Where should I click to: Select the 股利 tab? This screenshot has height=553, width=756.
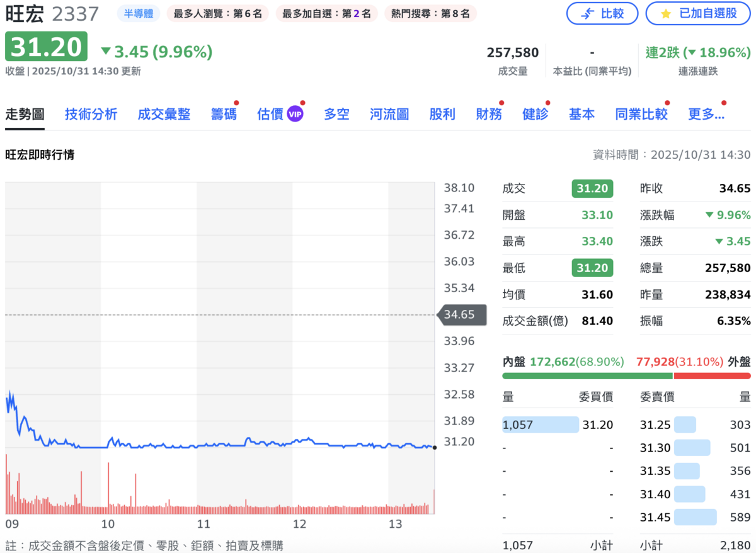442,114
